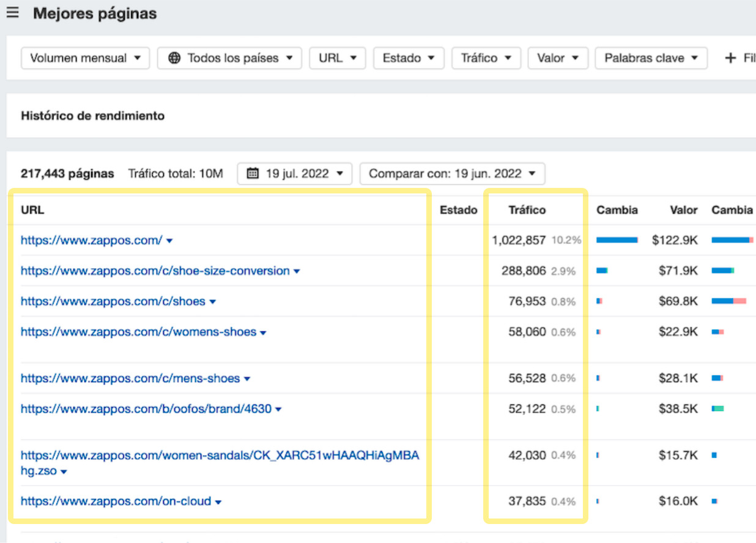Select the value cell $38.5K
Image resolution: width=756 pixels, height=543 pixels.
coord(678,410)
